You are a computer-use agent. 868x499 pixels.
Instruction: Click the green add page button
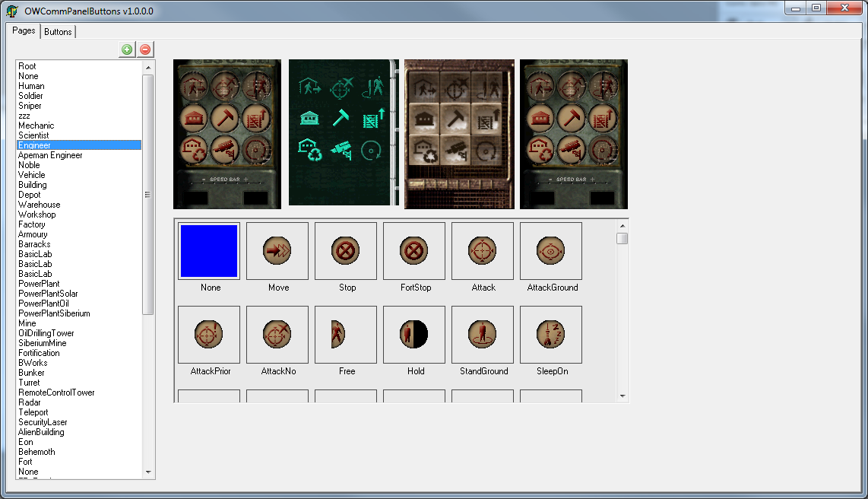(x=128, y=49)
